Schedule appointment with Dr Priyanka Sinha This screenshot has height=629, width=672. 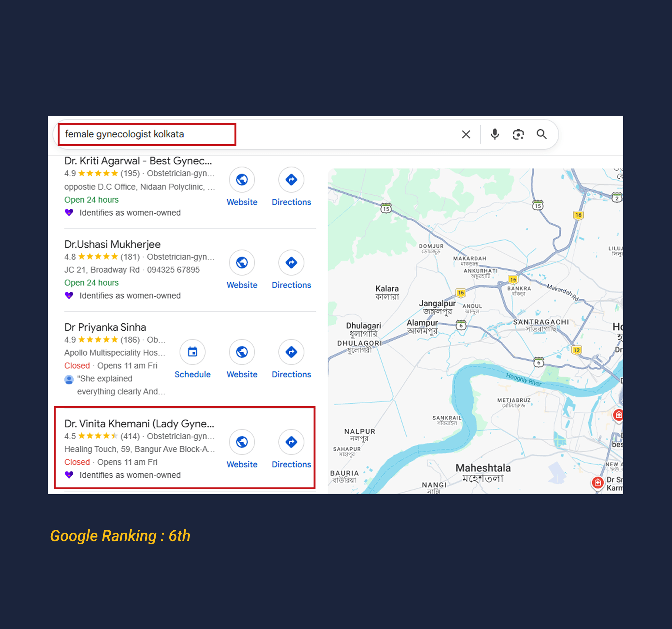[x=192, y=352]
